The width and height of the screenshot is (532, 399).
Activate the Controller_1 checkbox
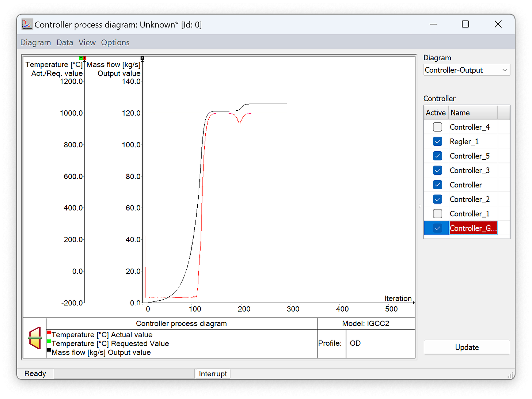coord(437,214)
